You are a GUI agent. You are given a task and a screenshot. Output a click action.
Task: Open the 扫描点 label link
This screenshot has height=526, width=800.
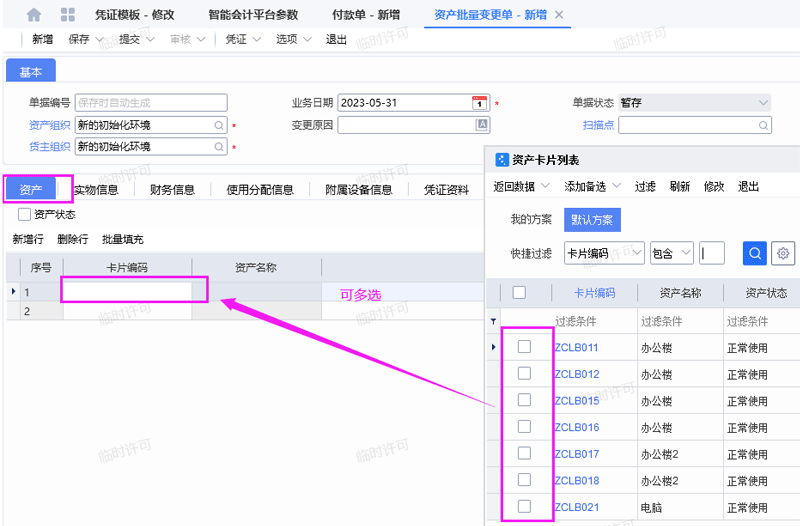(x=598, y=125)
